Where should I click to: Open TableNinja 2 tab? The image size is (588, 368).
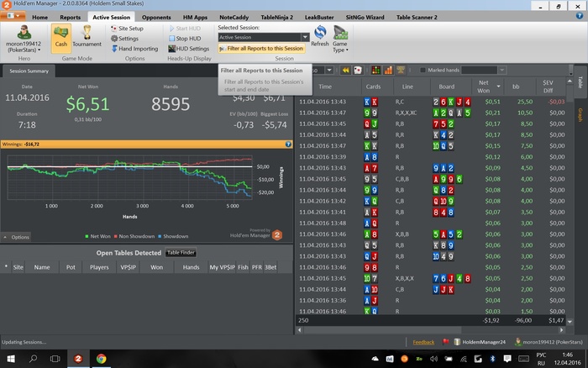coord(276,18)
